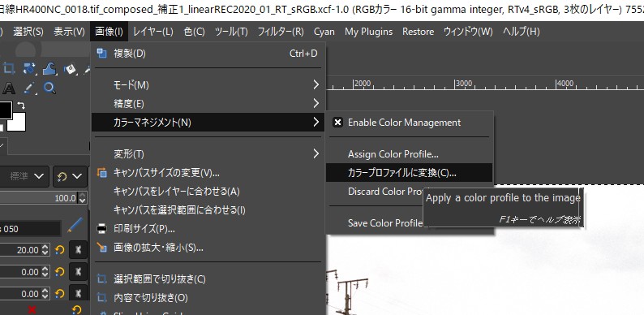Open the Restore menu
644x315 pixels.
coord(418,32)
